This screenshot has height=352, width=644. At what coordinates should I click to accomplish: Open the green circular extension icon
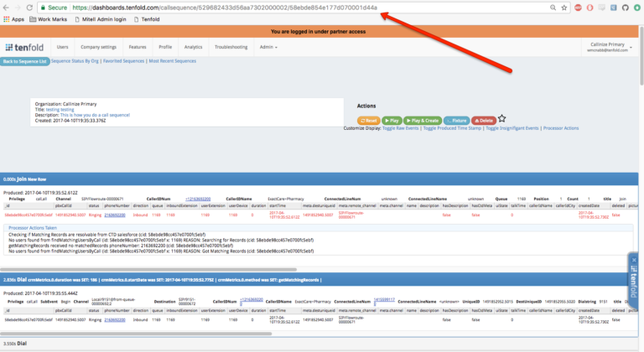click(637, 8)
